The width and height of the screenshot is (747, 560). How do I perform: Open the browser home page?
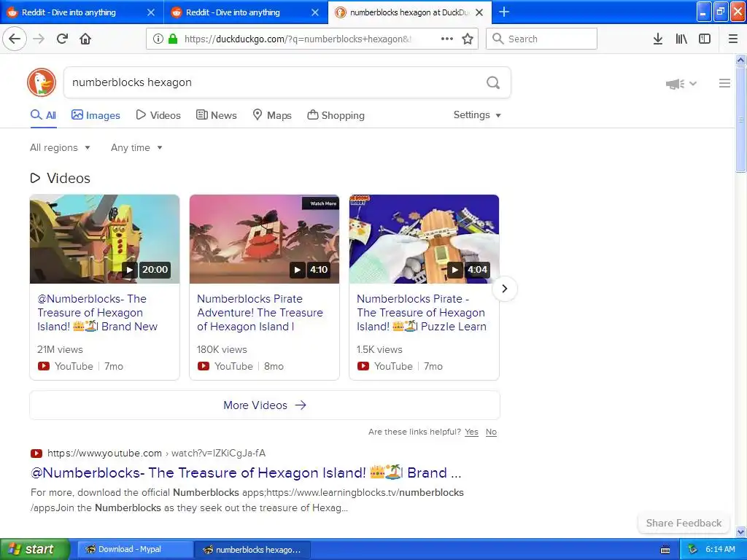coord(85,39)
